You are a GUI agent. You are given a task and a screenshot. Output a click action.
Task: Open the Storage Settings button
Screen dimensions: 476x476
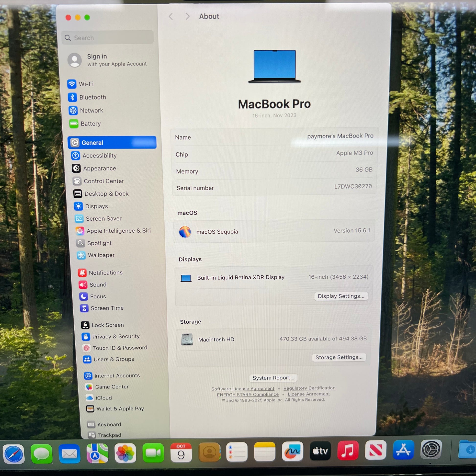(339, 357)
